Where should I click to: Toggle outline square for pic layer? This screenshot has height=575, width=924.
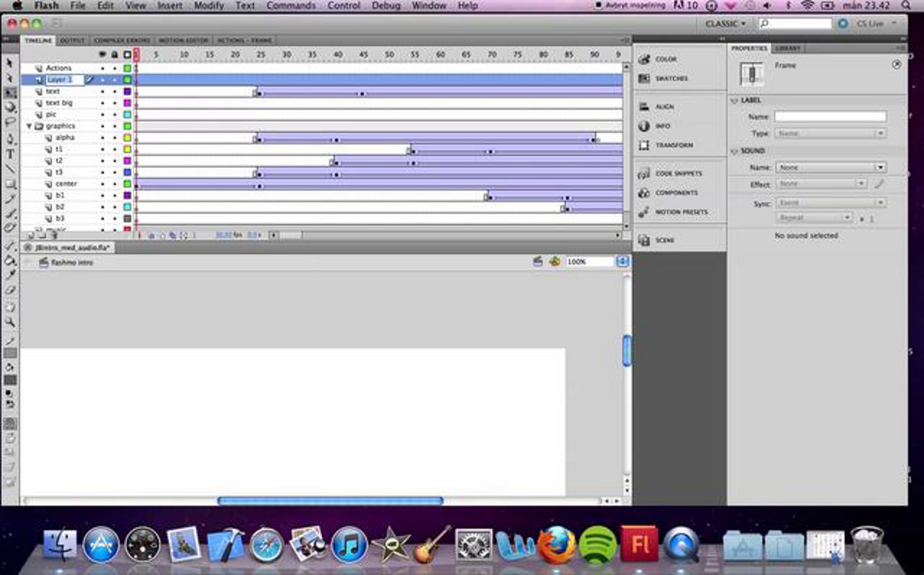pyautogui.click(x=127, y=115)
